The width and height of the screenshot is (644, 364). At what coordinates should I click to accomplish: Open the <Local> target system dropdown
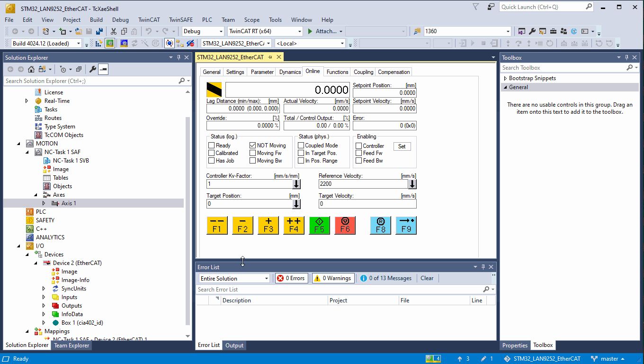click(310, 43)
